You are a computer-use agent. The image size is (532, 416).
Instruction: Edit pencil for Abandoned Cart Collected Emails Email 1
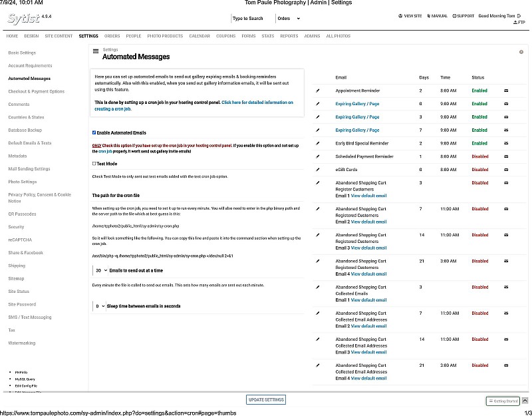(318, 288)
